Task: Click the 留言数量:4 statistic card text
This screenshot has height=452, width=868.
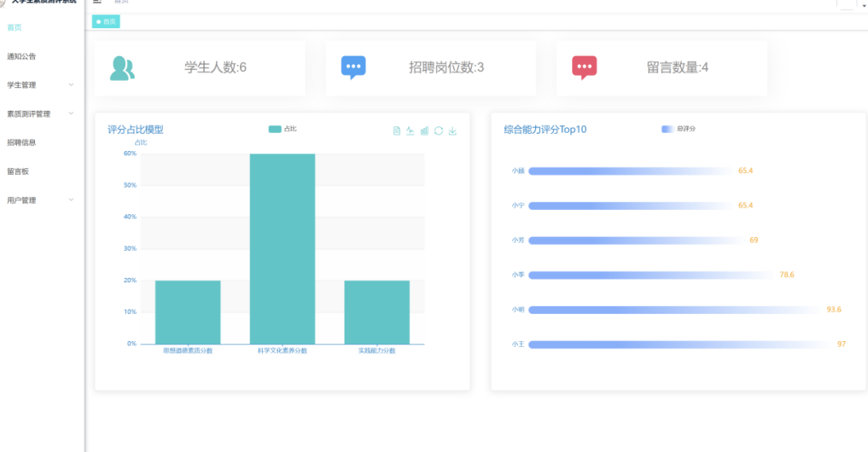Action: [678, 67]
